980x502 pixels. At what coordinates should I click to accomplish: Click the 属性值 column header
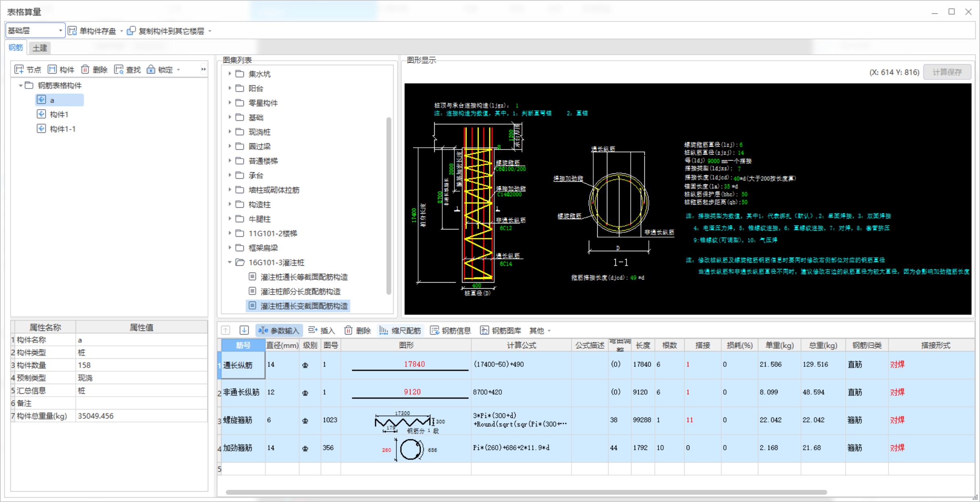click(141, 327)
